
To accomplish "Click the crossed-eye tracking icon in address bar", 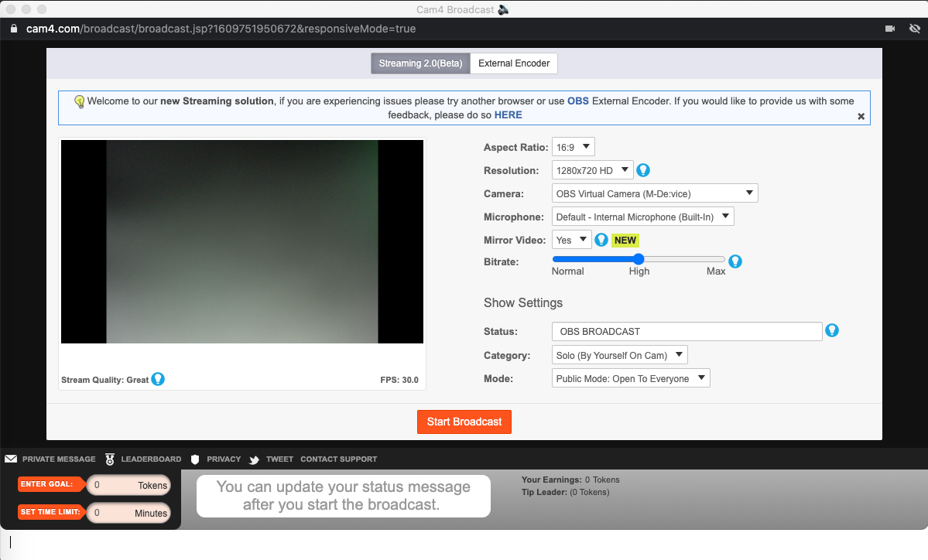I will pos(914,29).
